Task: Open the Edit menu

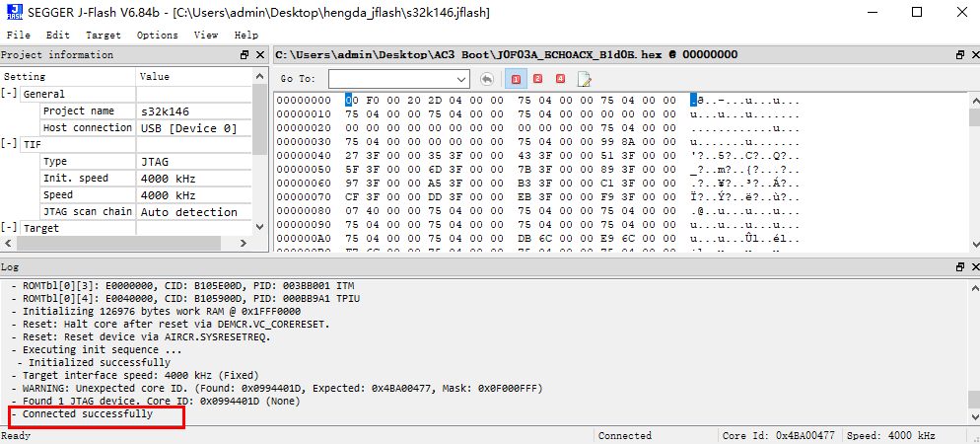Action: [x=57, y=35]
